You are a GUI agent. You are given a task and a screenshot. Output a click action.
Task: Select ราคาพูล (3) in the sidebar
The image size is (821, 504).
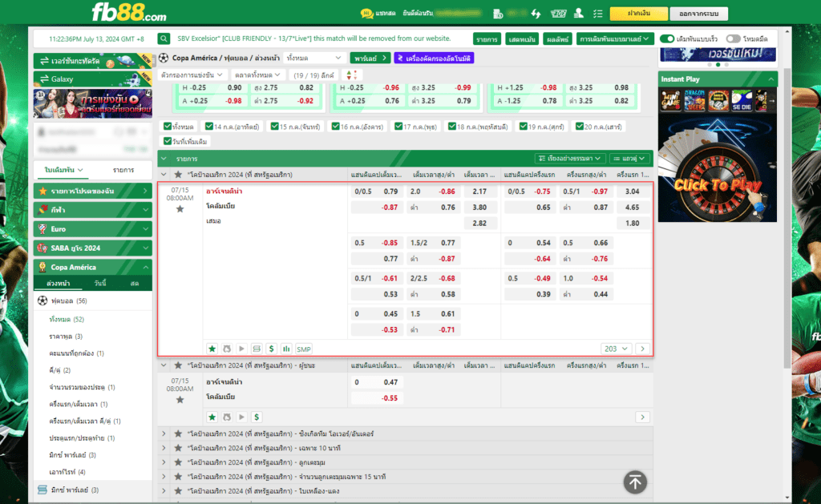coord(66,336)
